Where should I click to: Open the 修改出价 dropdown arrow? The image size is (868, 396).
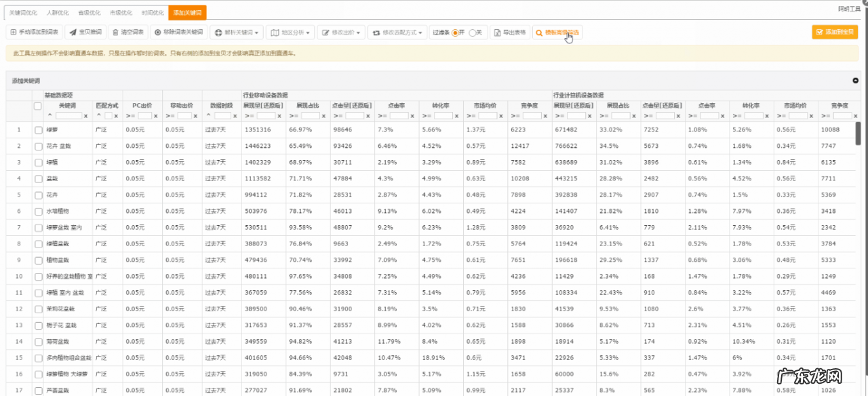click(359, 32)
